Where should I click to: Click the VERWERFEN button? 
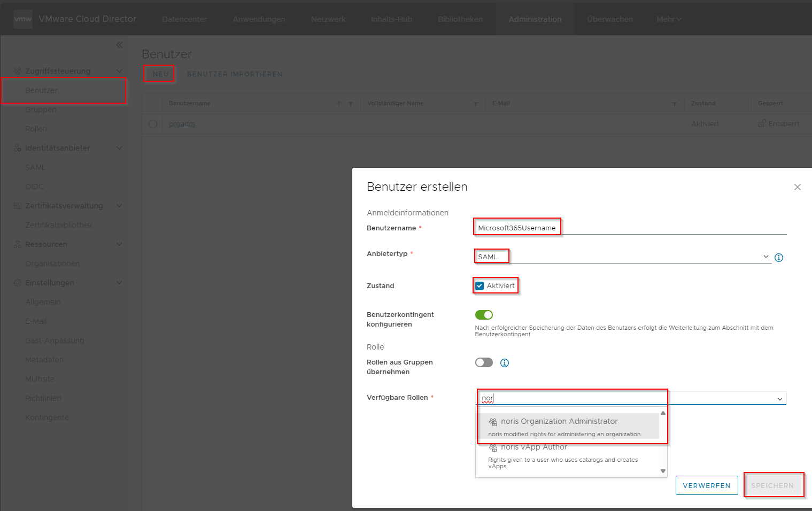click(707, 485)
